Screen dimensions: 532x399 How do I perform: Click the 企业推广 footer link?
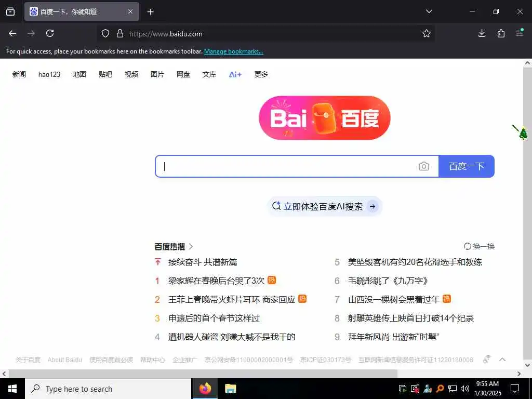pos(184,360)
